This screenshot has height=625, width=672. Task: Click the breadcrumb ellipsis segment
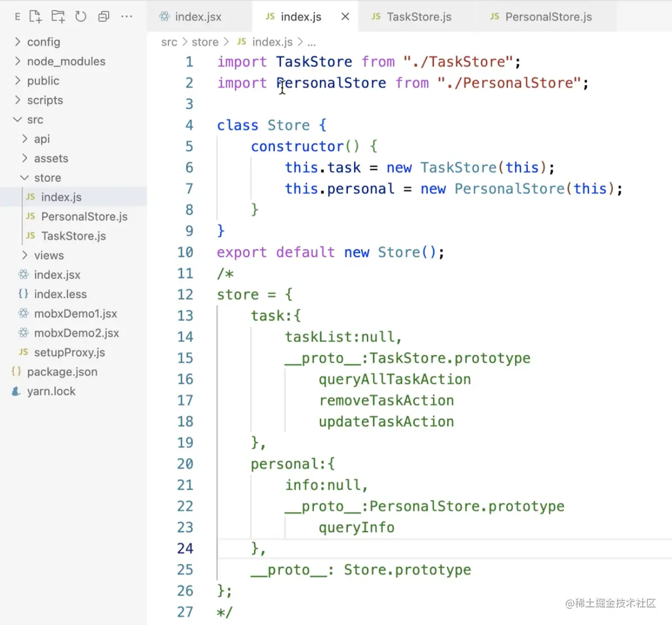312,42
